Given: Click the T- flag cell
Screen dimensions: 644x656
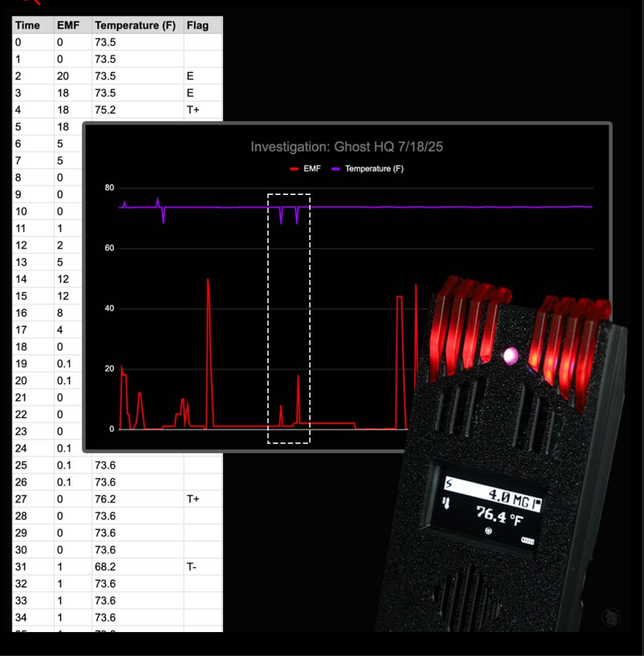Looking at the screenshot, I should [x=203, y=567].
